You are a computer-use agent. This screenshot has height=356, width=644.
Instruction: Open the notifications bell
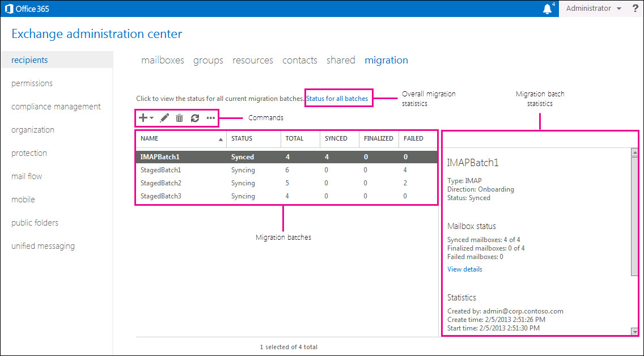pos(547,9)
